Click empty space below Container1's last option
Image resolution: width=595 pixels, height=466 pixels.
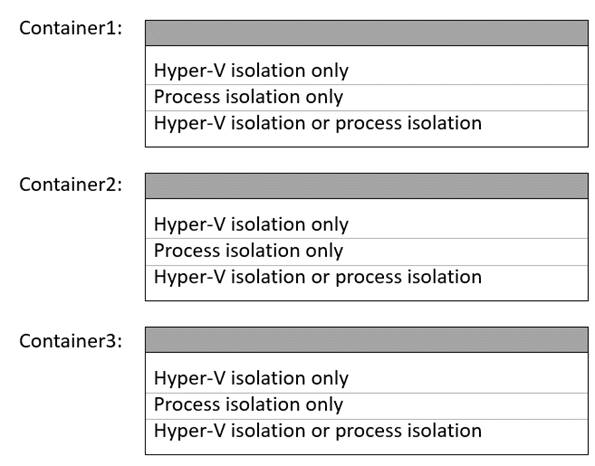(x=367, y=142)
